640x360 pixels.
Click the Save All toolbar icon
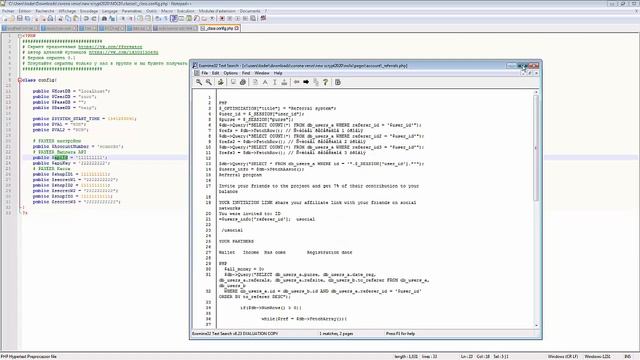click(x=27, y=18)
